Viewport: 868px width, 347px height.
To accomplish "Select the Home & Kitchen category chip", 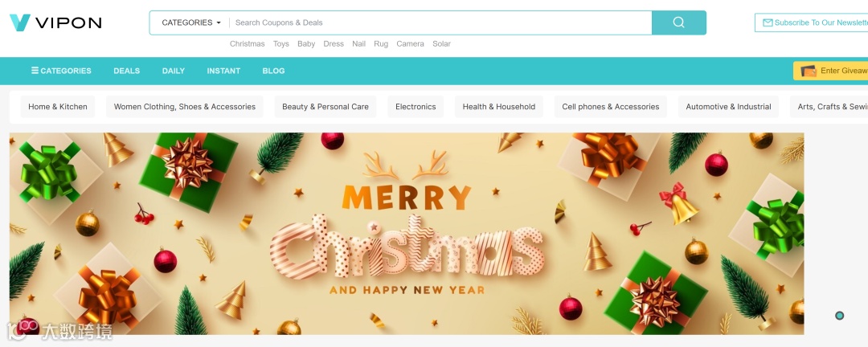I will (58, 107).
